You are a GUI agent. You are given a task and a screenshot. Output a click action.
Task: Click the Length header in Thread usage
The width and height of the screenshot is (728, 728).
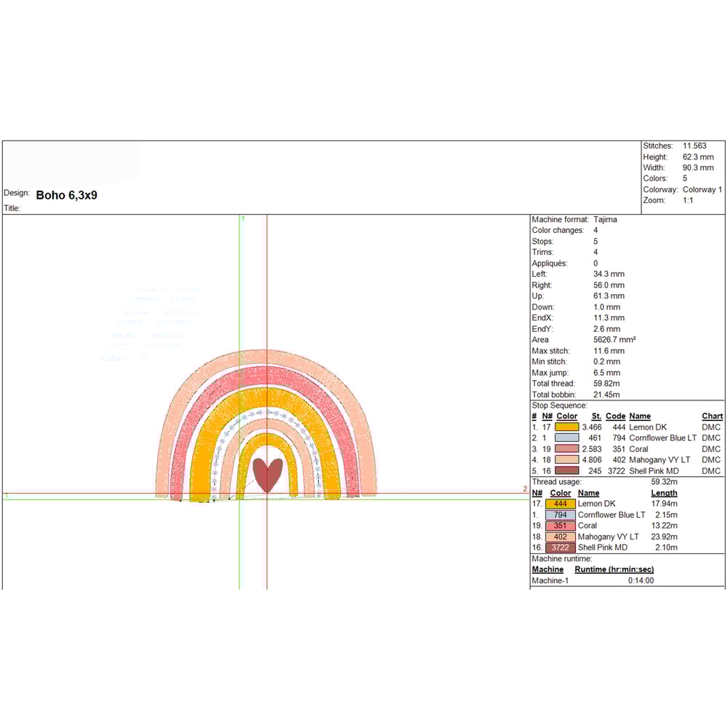click(x=663, y=493)
